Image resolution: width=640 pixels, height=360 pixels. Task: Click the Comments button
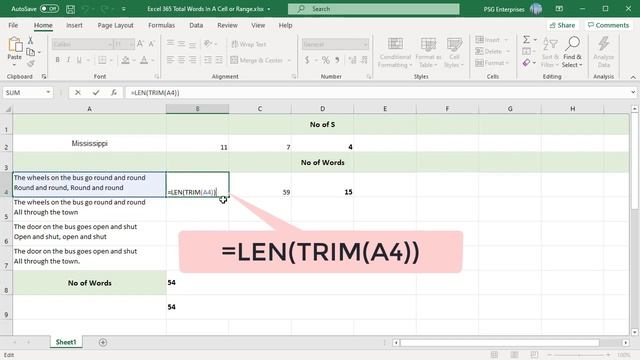coord(608,25)
